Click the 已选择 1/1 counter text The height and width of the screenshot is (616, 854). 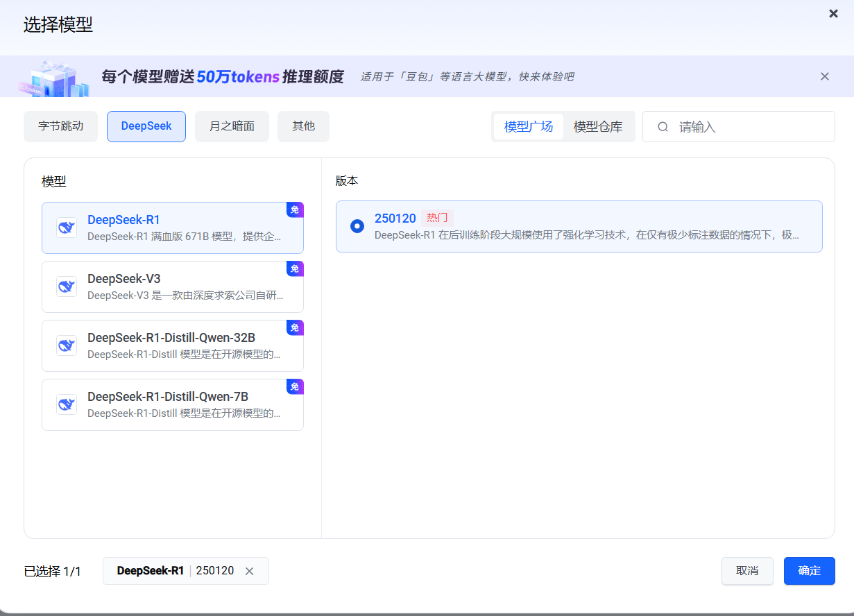pyautogui.click(x=53, y=572)
